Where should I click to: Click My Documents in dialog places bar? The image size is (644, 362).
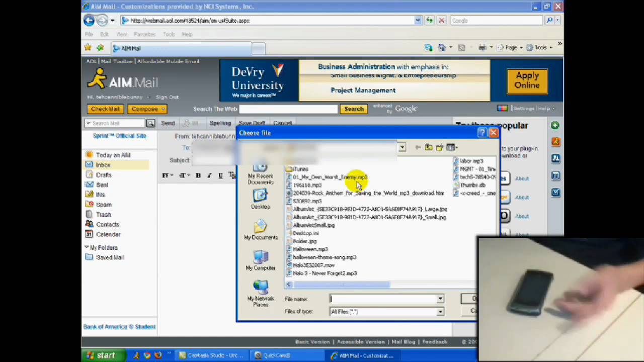[x=261, y=230]
